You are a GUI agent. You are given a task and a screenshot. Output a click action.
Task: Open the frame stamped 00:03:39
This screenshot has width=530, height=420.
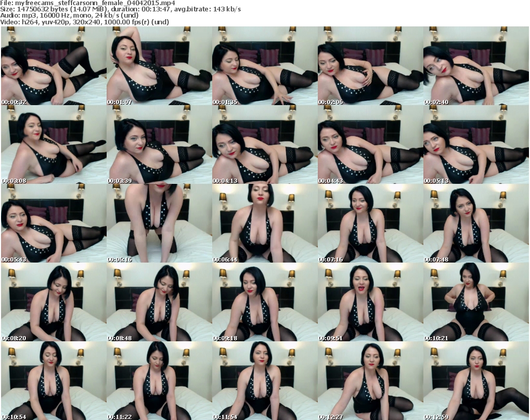point(159,144)
